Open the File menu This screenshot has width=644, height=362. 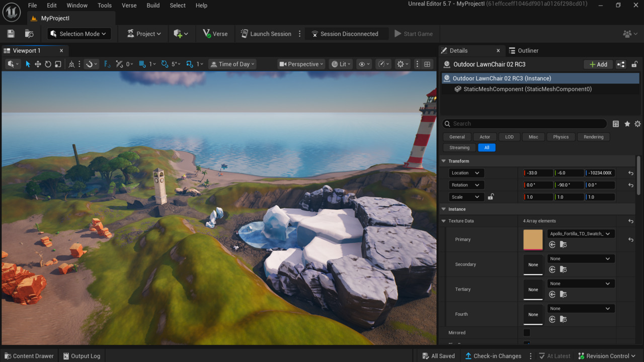(x=32, y=5)
